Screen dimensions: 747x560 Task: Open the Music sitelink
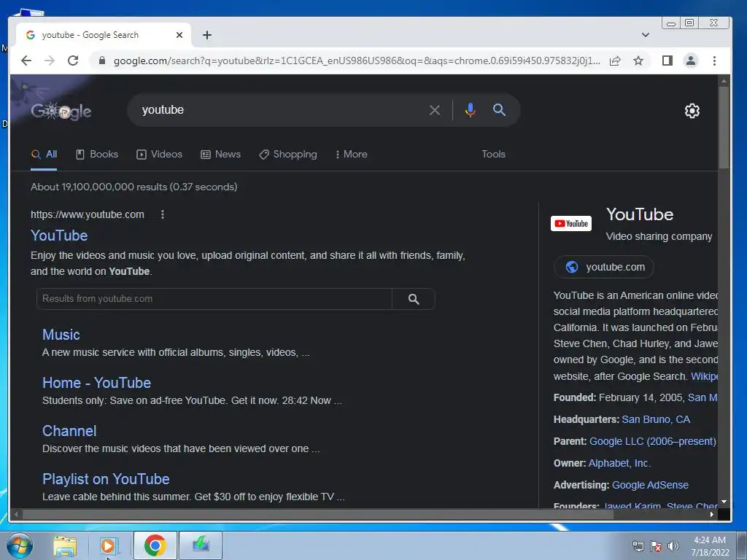pos(61,334)
